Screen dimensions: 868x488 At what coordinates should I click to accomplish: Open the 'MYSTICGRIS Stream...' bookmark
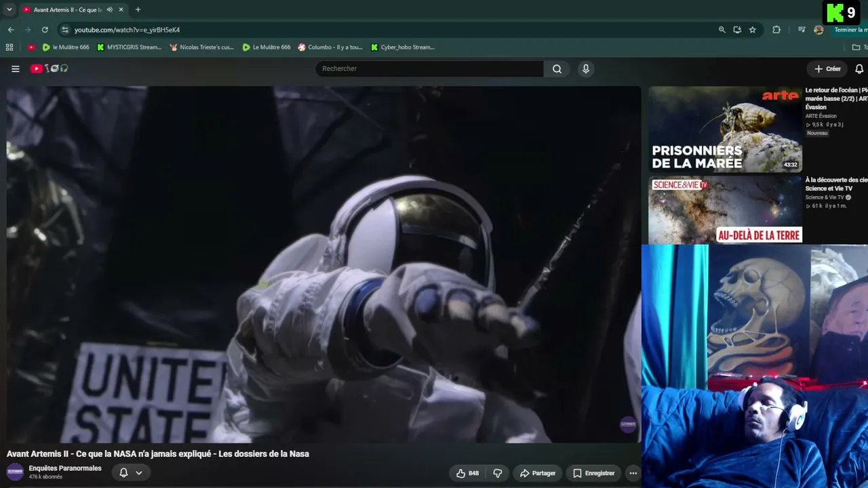129,47
